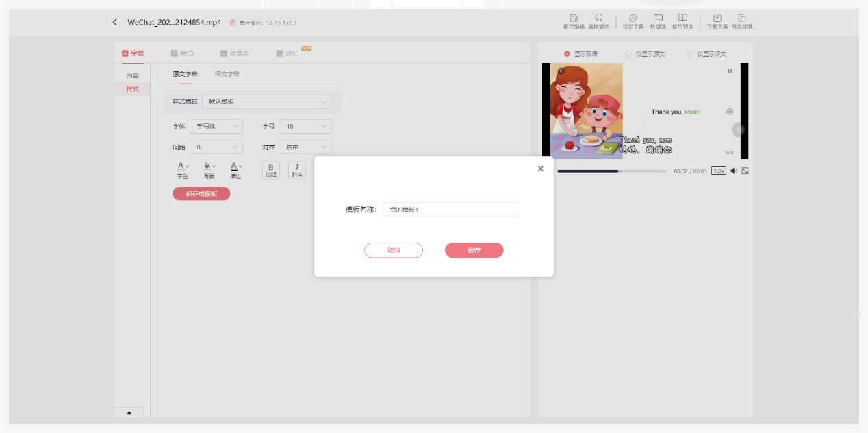This screenshot has height=433, width=868.
Task: Click the 导出视频 export video icon
Action: pos(741,18)
